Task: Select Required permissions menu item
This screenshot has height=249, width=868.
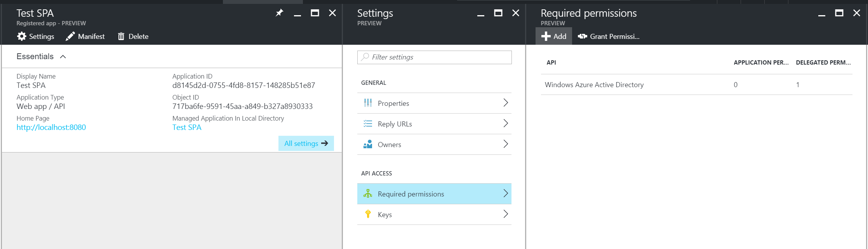Action: tap(434, 194)
